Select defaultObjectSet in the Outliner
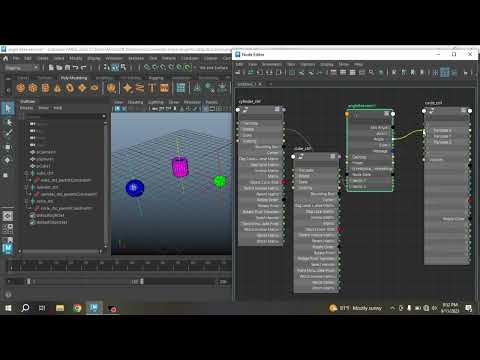The height and width of the screenshot is (360, 480). coord(51,222)
